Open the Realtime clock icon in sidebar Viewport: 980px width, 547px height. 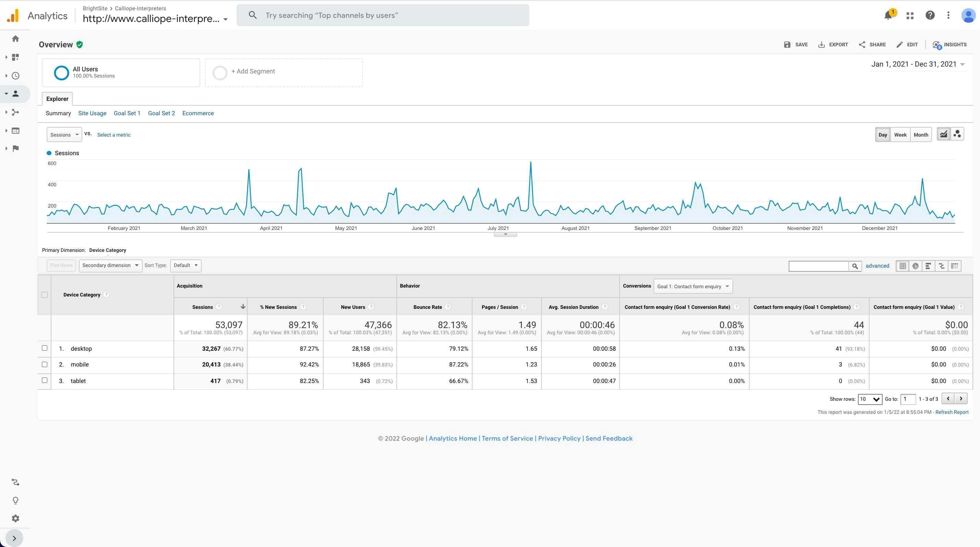point(15,76)
